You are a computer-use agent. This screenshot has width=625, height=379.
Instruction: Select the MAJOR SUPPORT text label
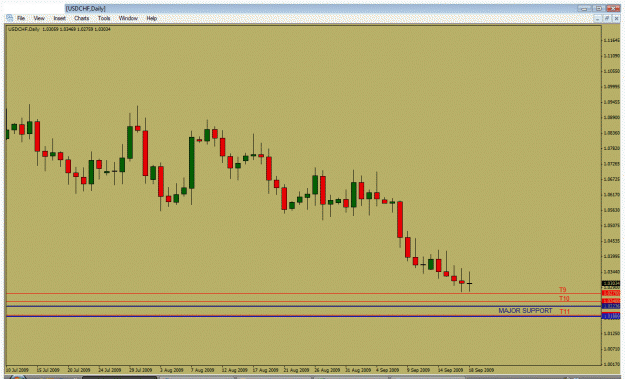(525, 311)
